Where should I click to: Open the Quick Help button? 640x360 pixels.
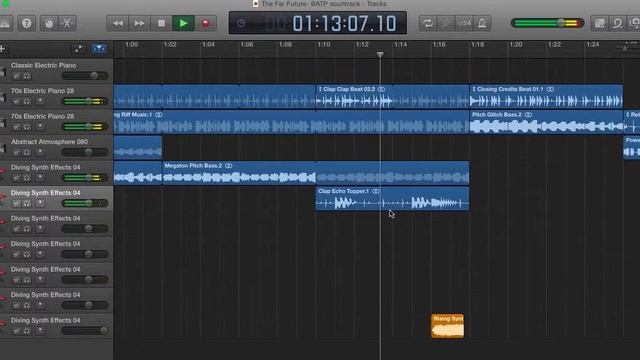[x=27, y=23]
